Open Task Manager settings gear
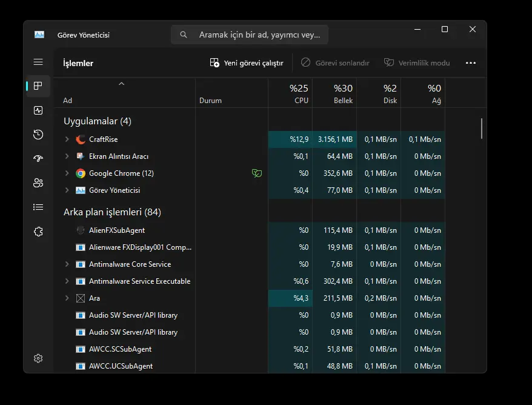The height and width of the screenshot is (405, 532). (x=38, y=358)
